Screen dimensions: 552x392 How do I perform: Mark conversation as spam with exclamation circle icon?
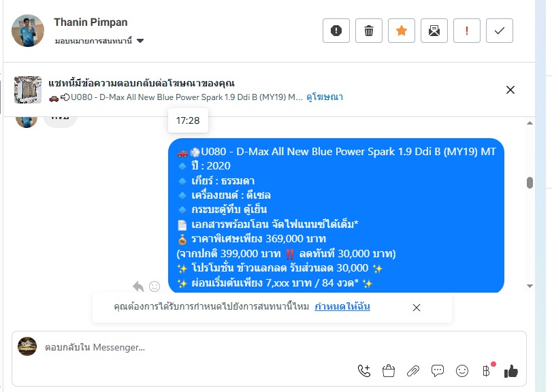[x=336, y=31]
